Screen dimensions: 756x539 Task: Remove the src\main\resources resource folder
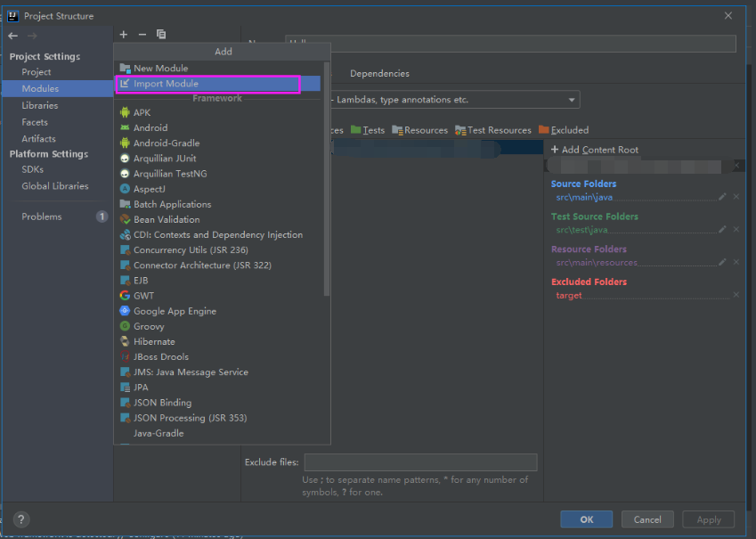coord(736,262)
